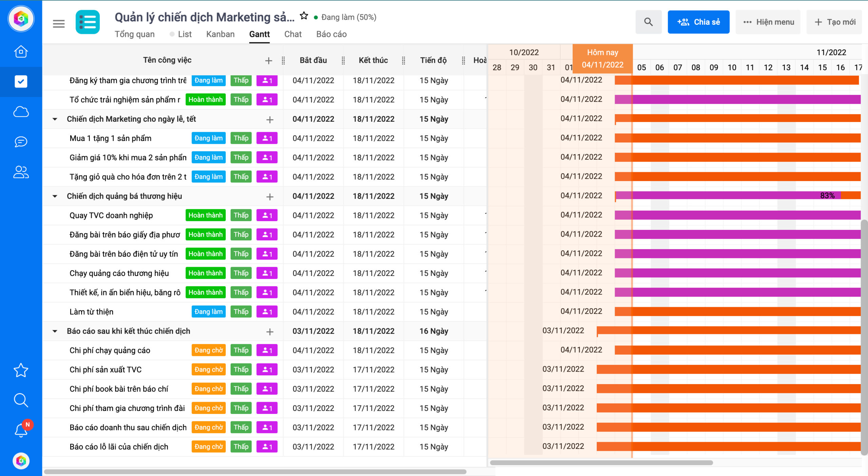Click the search button in top bar

click(648, 22)
